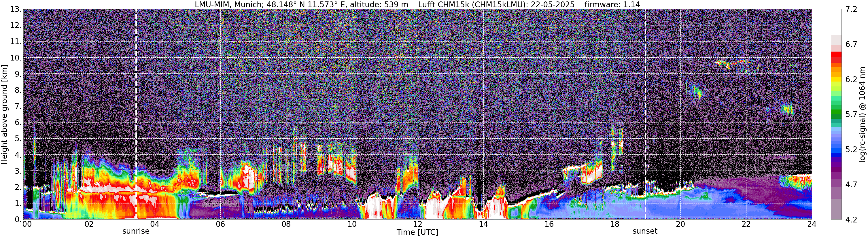Click the dashed sunset marker line

click(645, 114)
